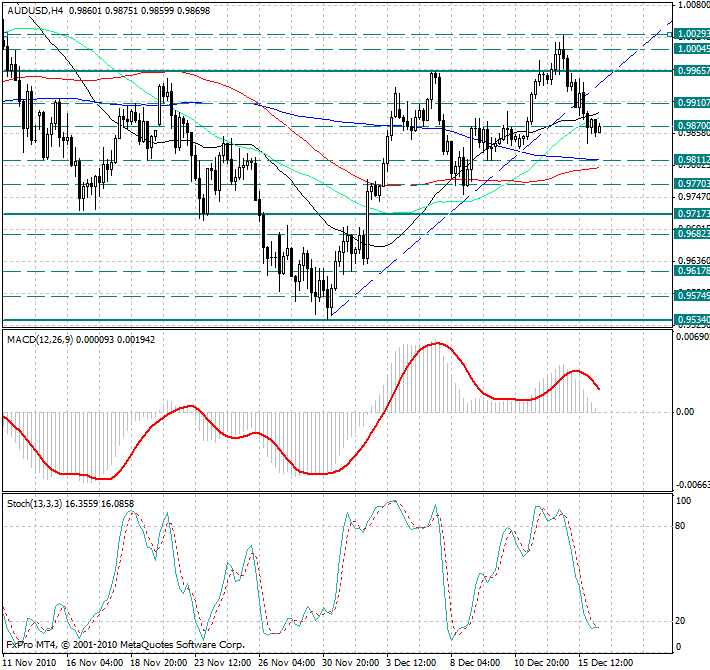Image resolution: width=710 pixels, height=670 pixels.
Task: Click the small square handle on 1.00293 line
Action: coord(670,34)
